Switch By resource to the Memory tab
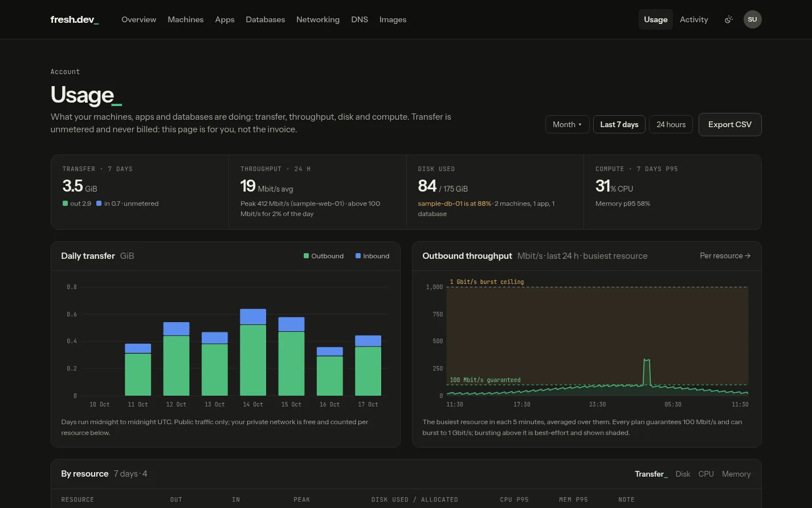This screenshot has height=508, width=812. (736, 474)
